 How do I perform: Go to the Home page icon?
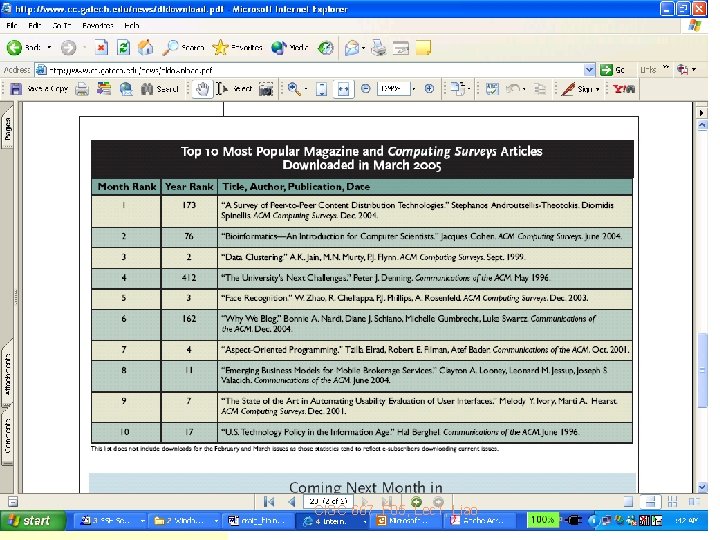click(145, 47)
